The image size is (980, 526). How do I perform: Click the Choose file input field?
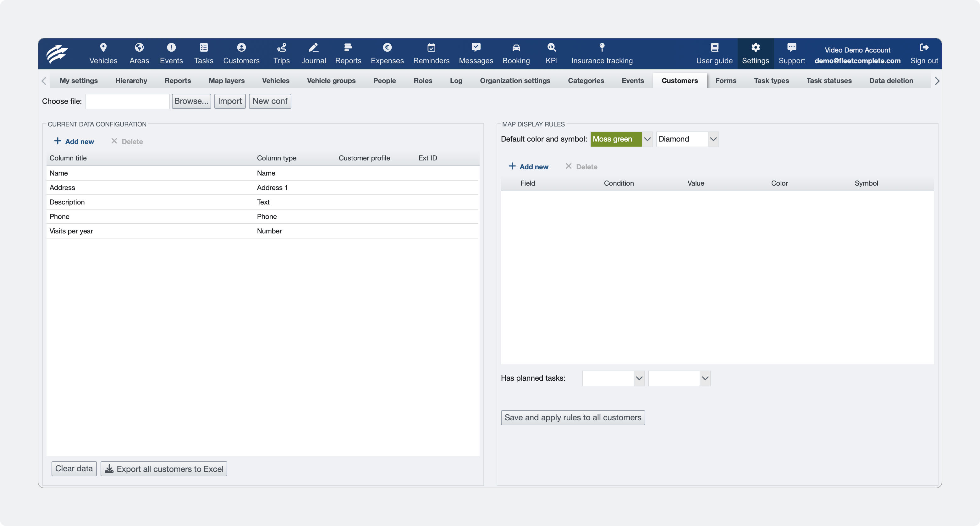[x=127, y=101]
